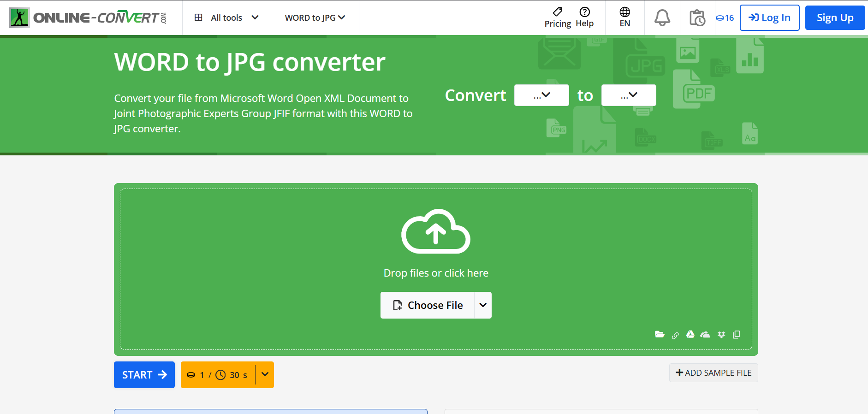Click the 'WORD to JPG converter' heading

pyautogui.click(x=250, y=62)
